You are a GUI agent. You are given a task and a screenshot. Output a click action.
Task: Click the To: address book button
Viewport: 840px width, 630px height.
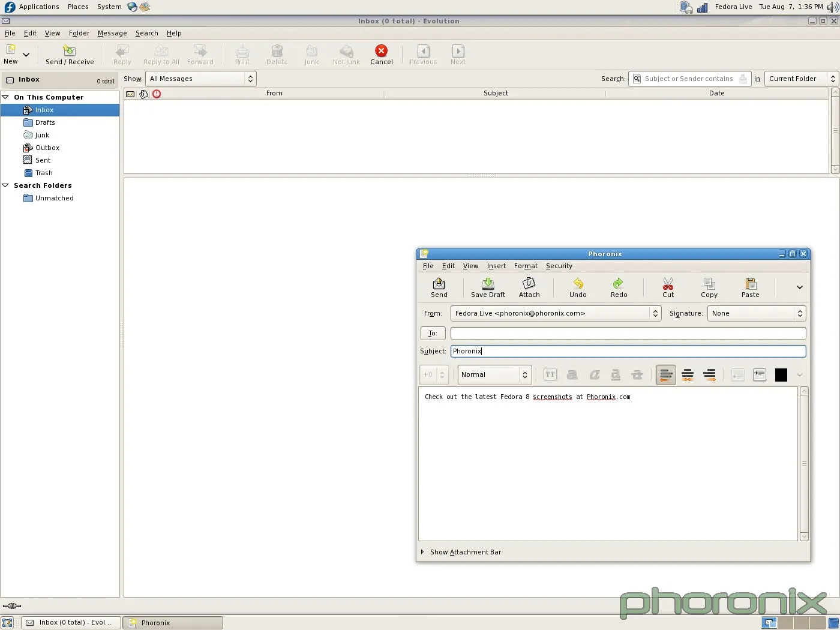click(x=433, y=333)
